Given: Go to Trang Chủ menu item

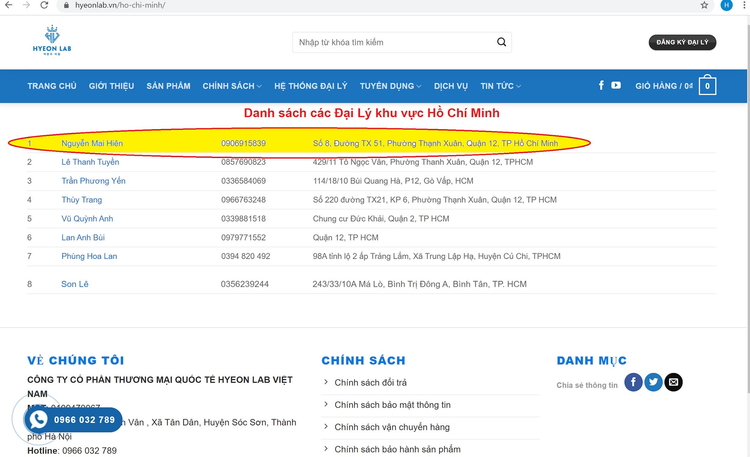Looking at the screenshot, I should pyautogui.click(x=52, y=86).
